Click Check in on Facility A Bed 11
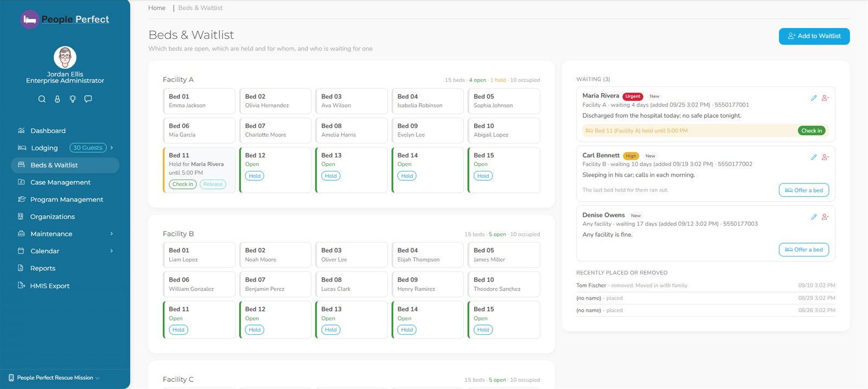 click(x=183, y=184)
